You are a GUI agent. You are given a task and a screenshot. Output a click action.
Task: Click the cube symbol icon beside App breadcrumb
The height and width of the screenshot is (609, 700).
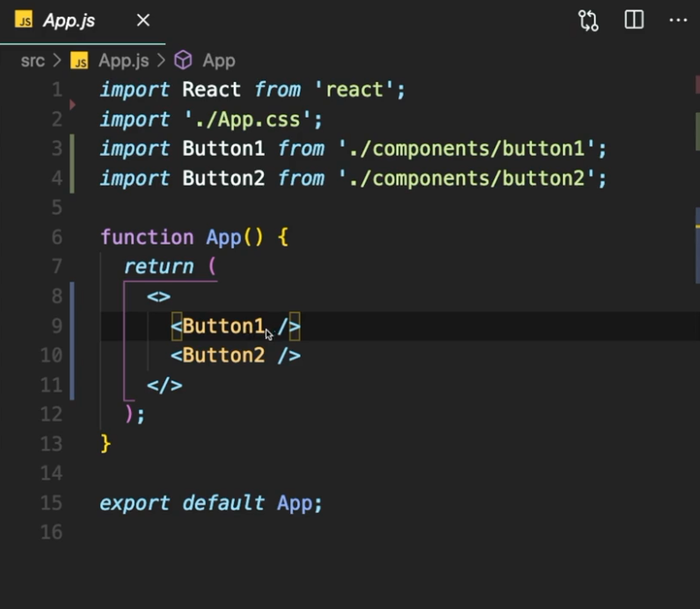183,60
